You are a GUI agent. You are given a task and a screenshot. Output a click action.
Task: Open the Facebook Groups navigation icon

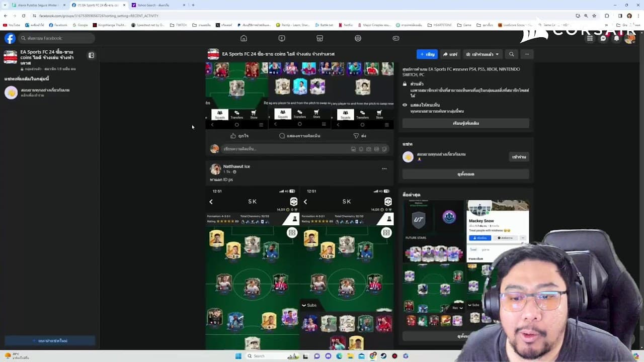tap(358, 38)
